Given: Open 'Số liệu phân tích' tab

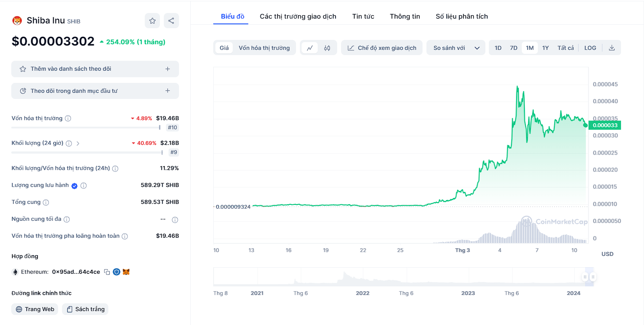Looking at the screenshot, I should coord(462,16).
